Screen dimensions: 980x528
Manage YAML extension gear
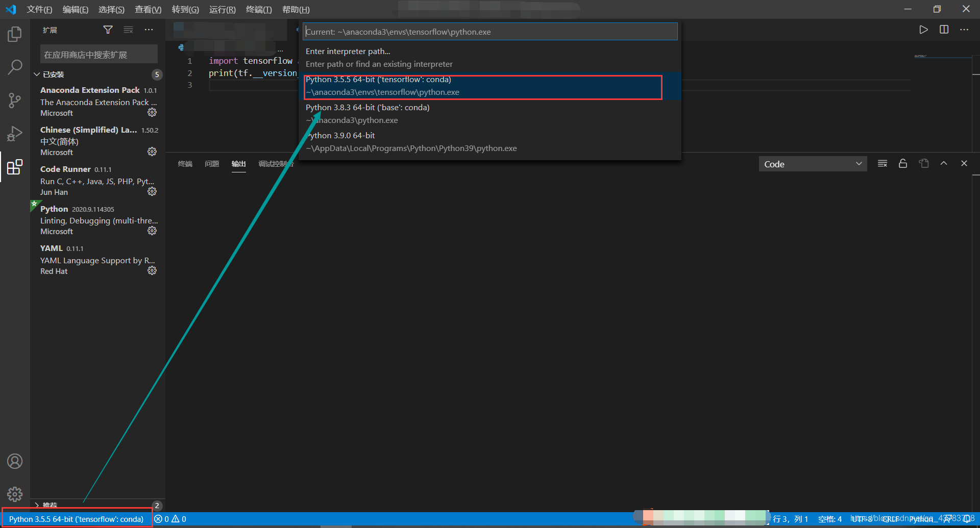coord(152,270)
